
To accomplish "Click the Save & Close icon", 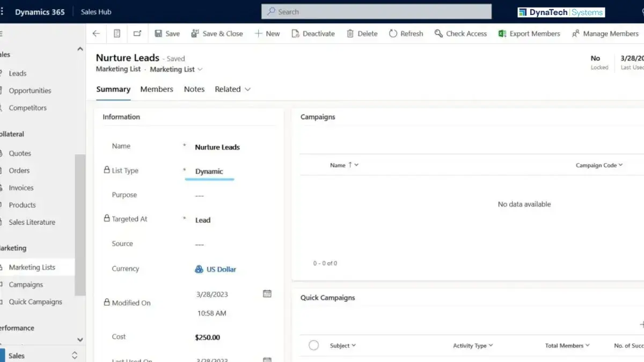I will (195, 33).
